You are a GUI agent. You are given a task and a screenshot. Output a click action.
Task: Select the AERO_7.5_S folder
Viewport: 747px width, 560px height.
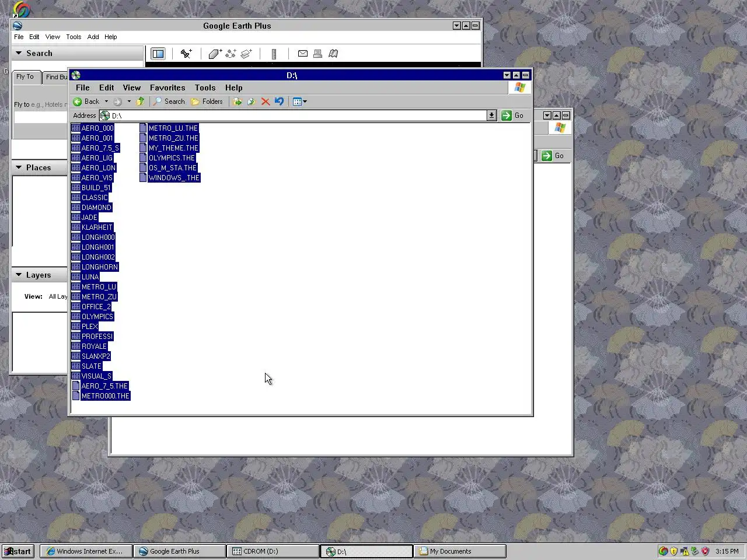coord(96,148)
